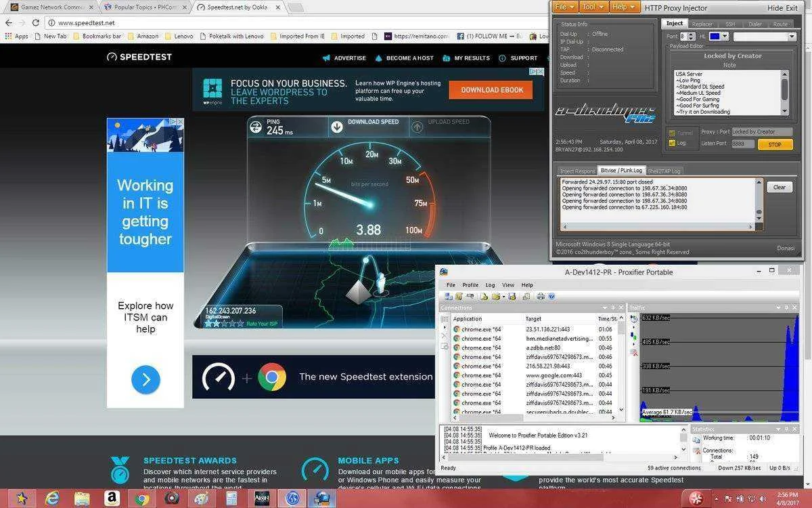Toggle the Log checkbox in HTTP Proxy Injector

[672, 143]
